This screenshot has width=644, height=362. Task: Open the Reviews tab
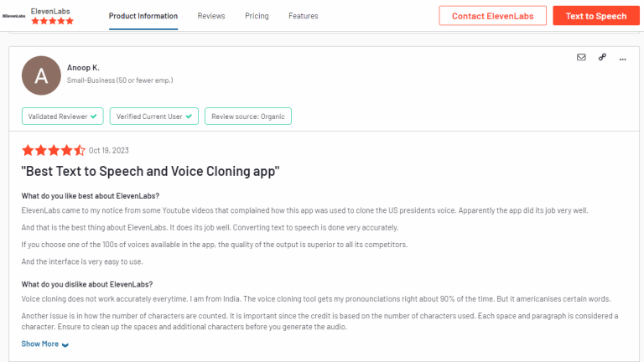tap(211, 16)
